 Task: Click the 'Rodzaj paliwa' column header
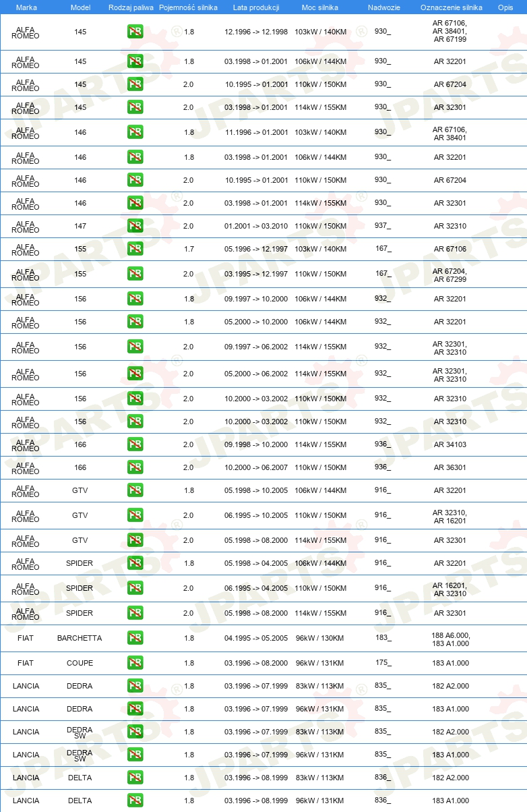pos(131,7)
